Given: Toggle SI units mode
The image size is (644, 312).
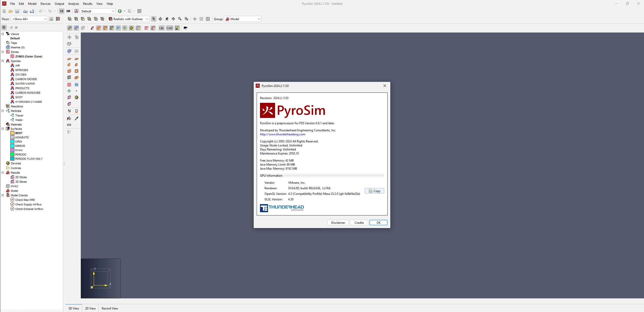Looking at the screenshot, I should click(62, 11).
